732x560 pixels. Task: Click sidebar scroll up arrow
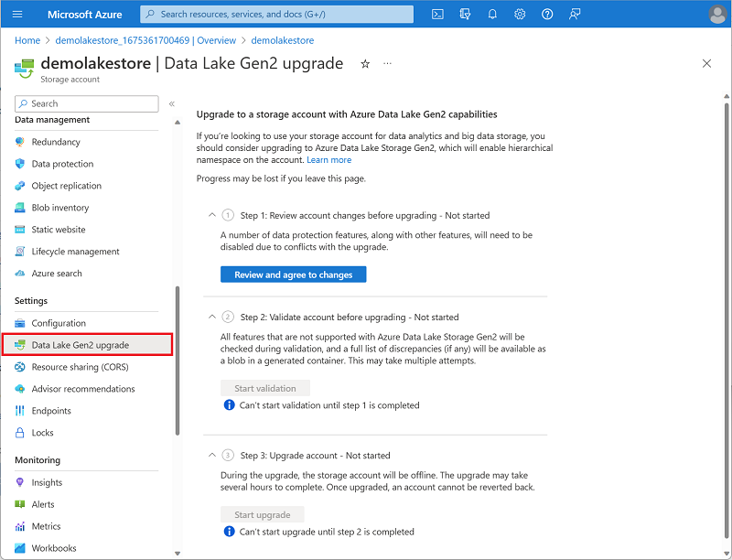[x=178, y=123]
